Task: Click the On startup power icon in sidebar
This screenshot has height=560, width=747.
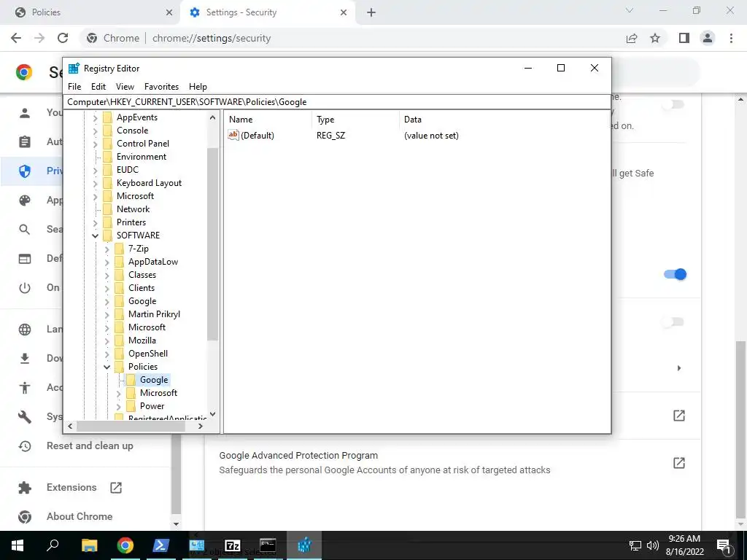Action: (25, 288)
